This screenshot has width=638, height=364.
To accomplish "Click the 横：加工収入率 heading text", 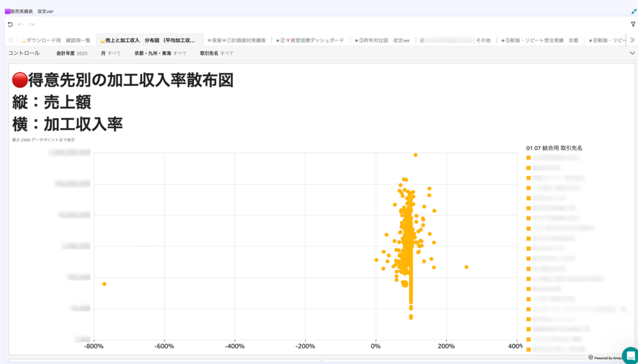I will tap(67, 124).
